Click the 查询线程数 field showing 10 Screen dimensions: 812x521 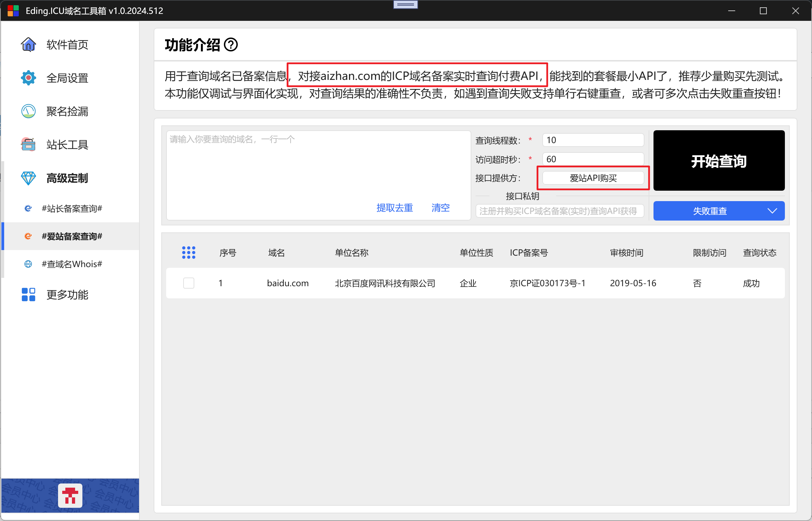[x=593, y=140]
